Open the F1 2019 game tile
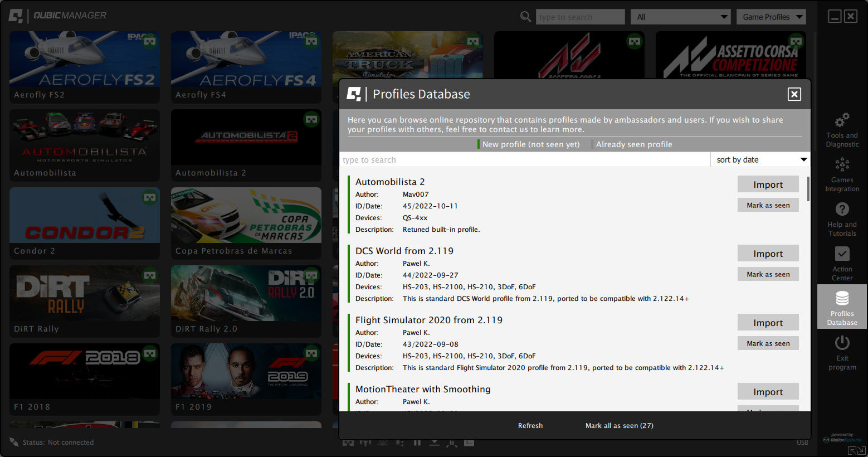This screenshot has width=868, height=457. (x=246, y=379)
